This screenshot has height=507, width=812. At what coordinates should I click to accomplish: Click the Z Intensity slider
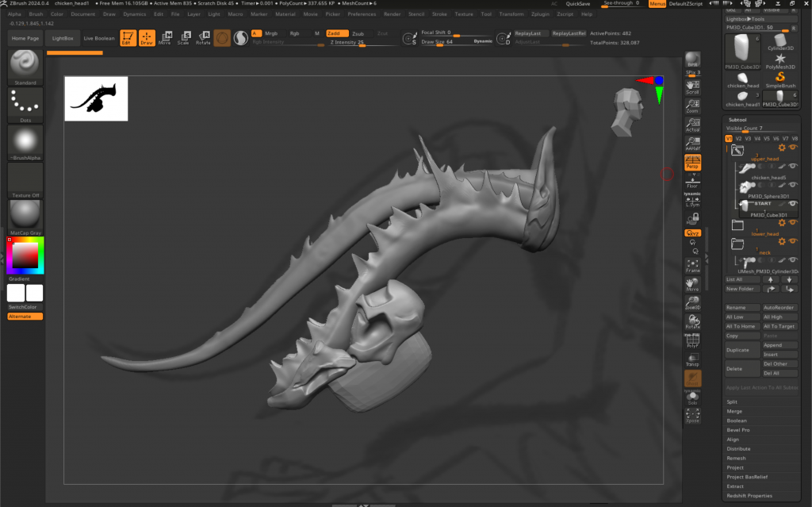(363, 43)
